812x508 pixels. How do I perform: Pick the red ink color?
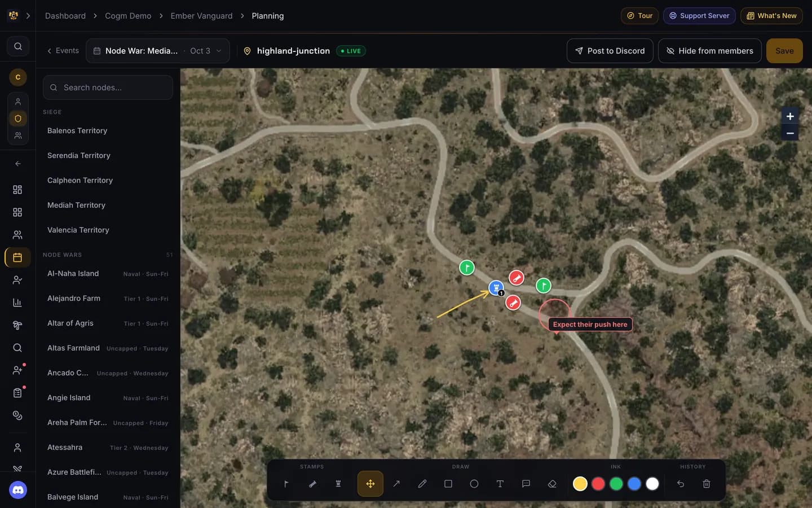(598, 484)
